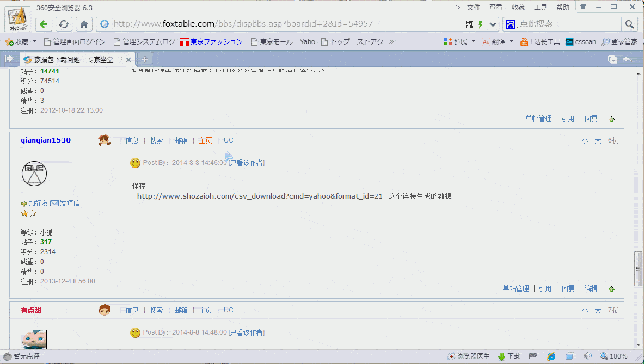Click 只看该作者 on the 14:46:00 post
This screenshot has height=364, width=644.
point(247,163)
